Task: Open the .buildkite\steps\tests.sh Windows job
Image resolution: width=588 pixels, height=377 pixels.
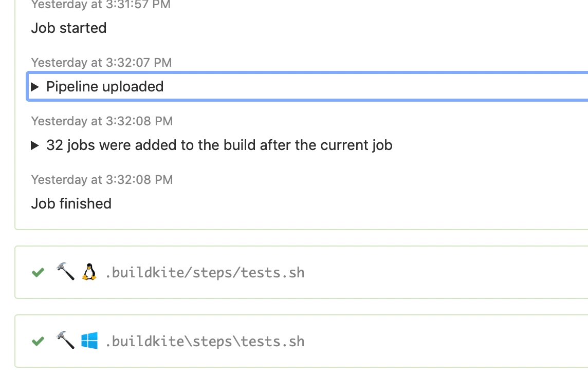Action: pos(205,341)
